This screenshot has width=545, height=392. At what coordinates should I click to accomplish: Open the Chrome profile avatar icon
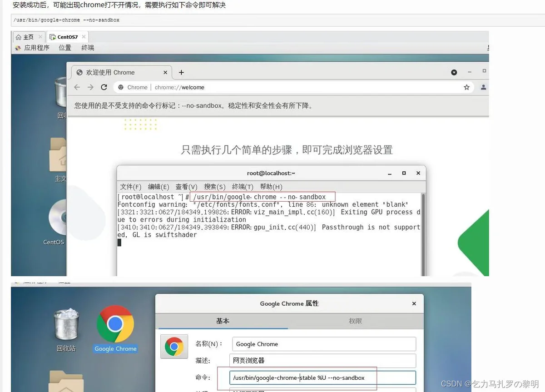[x=484, y=87]
